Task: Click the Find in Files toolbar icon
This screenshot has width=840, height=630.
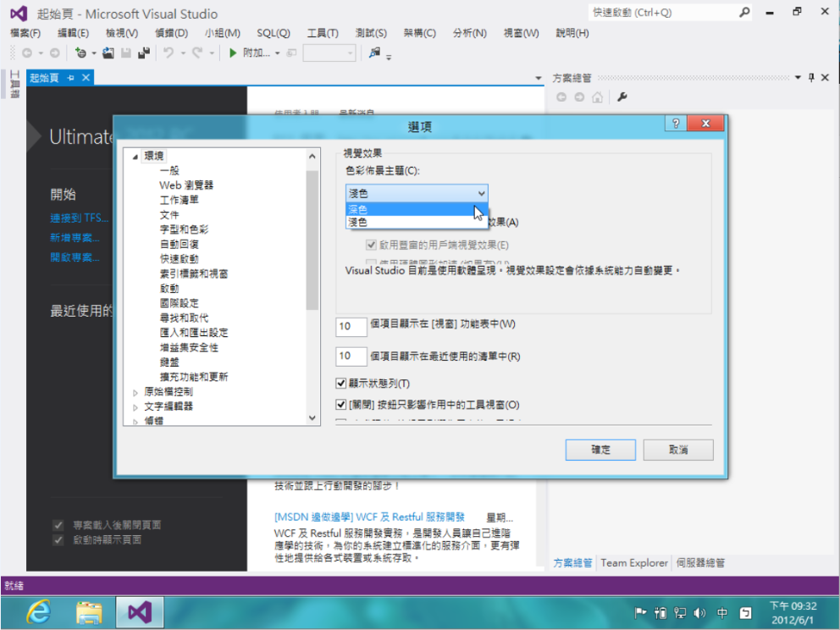Action: click(x=374, y=52)
